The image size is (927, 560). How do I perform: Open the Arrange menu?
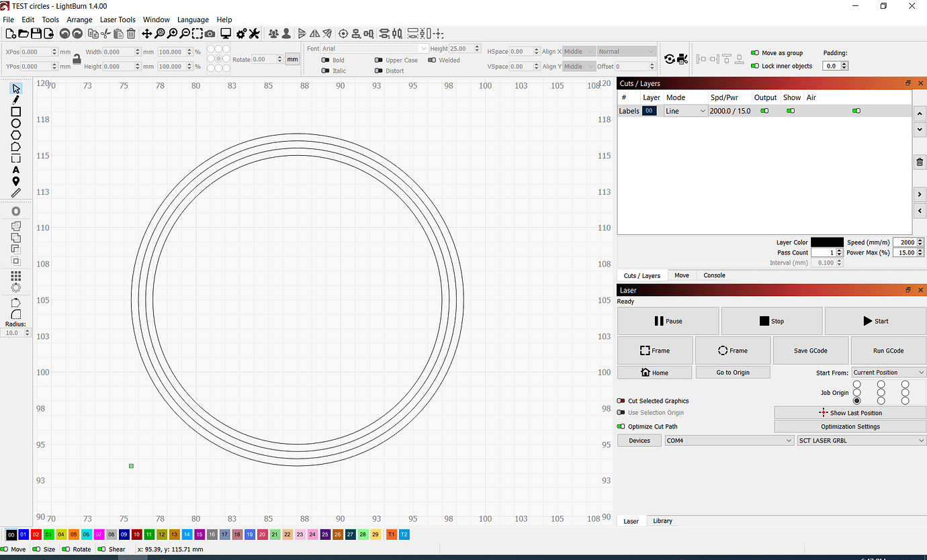79,19
